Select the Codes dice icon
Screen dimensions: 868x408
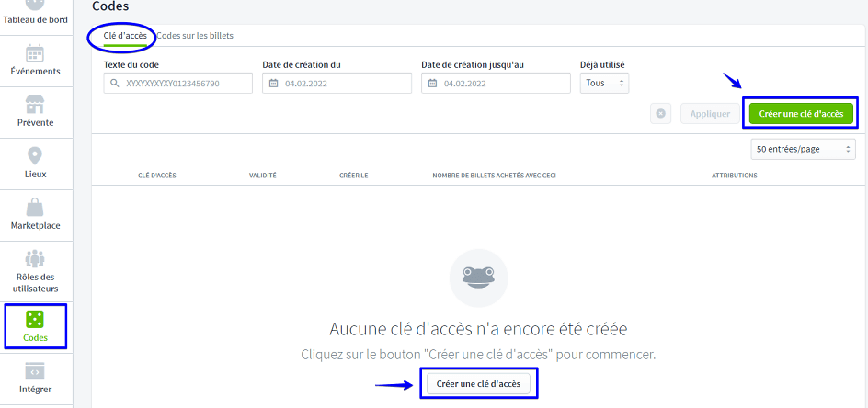[35, 319]
